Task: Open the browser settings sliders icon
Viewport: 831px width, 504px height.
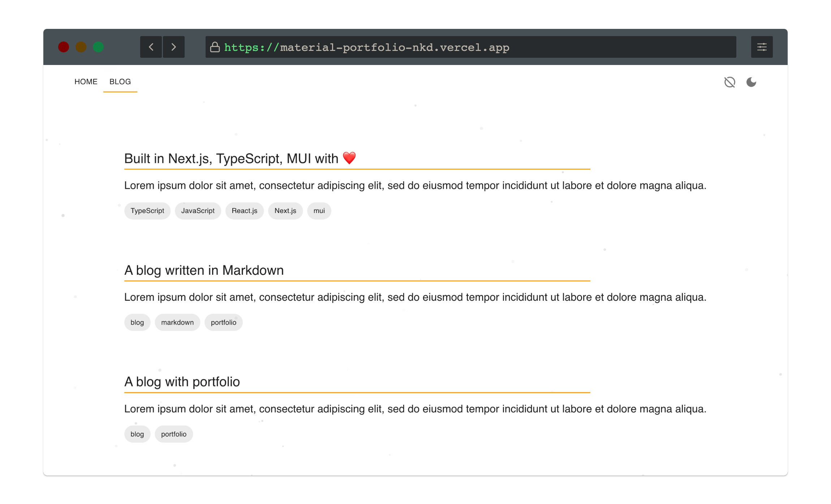Action: (x=762, y=47)
